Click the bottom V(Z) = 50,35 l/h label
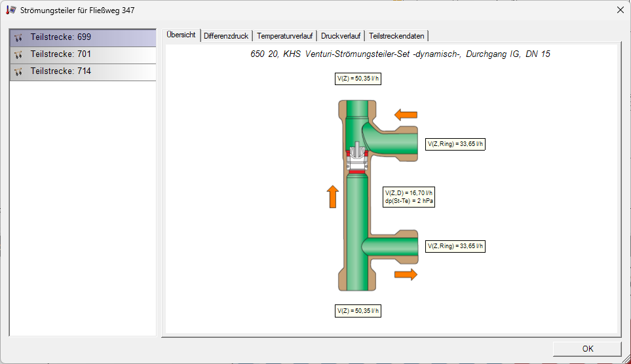 358,311
